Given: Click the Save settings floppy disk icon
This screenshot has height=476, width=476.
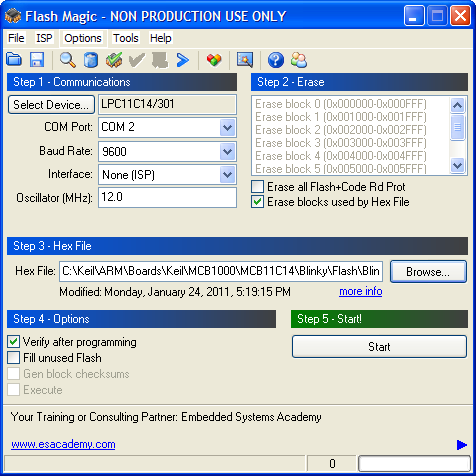Looking at the screenshot, I should click(x=37, y=60).
